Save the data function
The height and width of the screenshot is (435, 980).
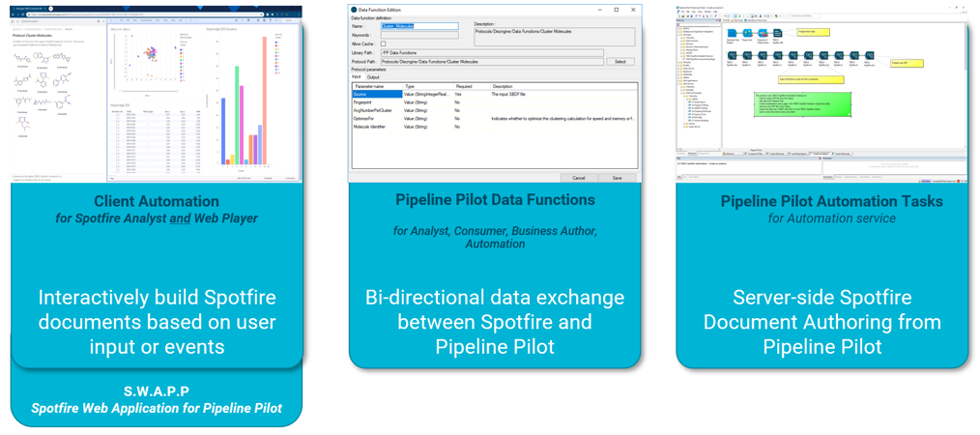(x=617, y=178)
